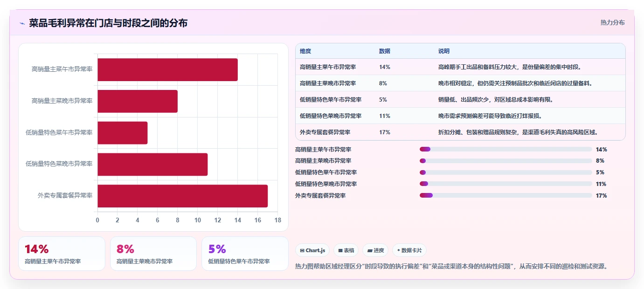This screenshot has width=644, height=289.
Task: Select the 低销量特色菜晚市异常率 bar in chart
Action: pos(152,164)
